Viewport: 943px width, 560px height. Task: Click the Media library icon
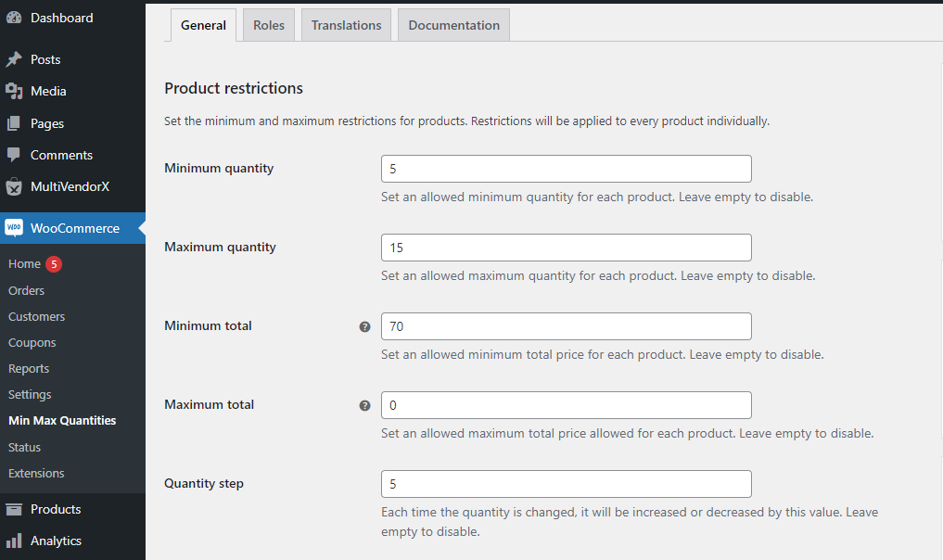click(x=14, y=91)
